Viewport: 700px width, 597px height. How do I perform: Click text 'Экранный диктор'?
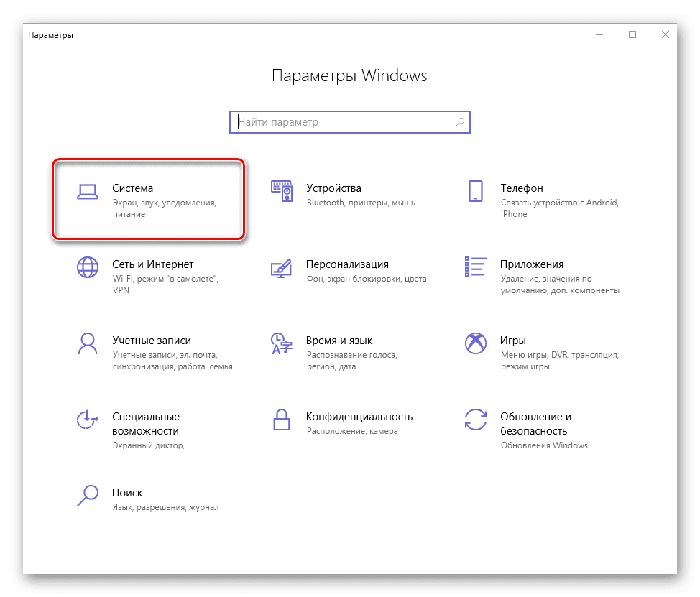coord(148,445)
